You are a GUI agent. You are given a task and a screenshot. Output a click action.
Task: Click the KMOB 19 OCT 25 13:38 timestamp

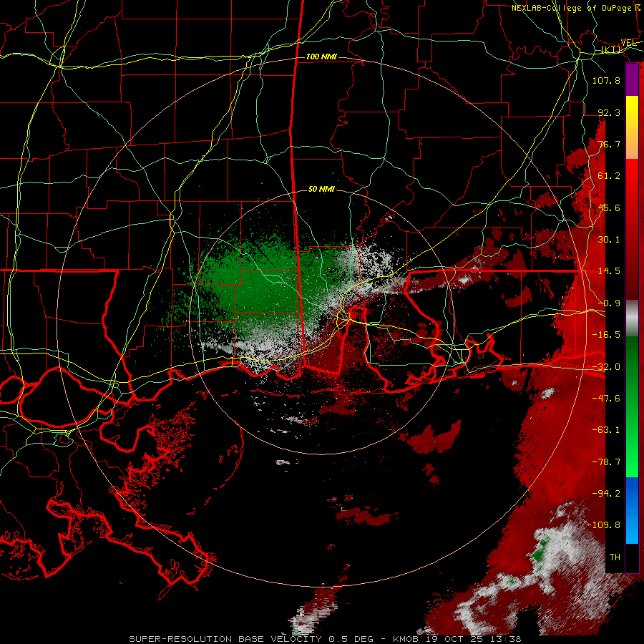tap(457, 639)
